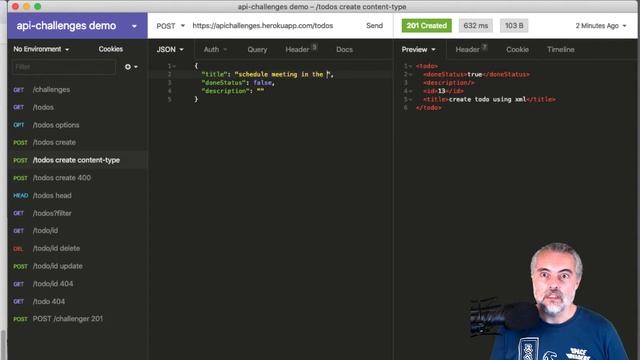The height and width of the screenshot is (360, 640).
Task: Click the <doneStatus>true response line
Action: (476, 74)
